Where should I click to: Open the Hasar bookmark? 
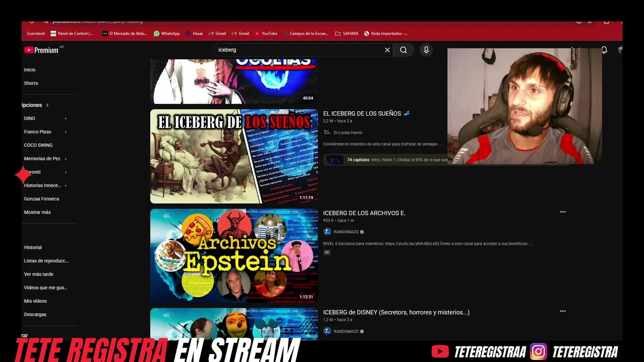[194, 34]
